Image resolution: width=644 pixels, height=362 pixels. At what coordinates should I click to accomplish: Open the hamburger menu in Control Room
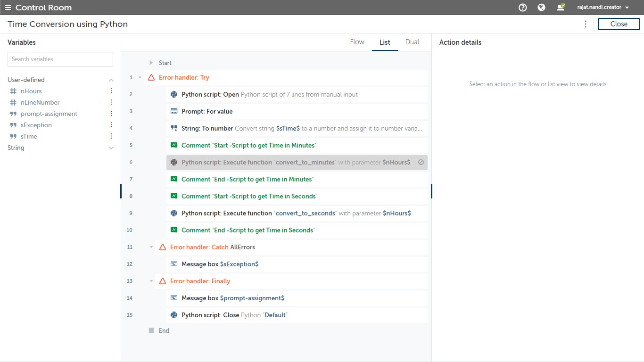8,8
